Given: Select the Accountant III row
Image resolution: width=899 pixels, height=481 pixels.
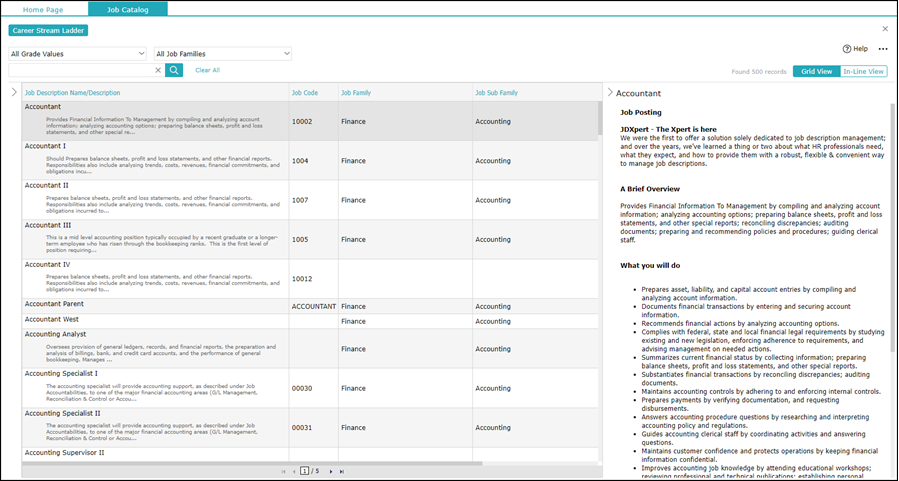Looking at the screenshot, I should click(x=310, y=240).
